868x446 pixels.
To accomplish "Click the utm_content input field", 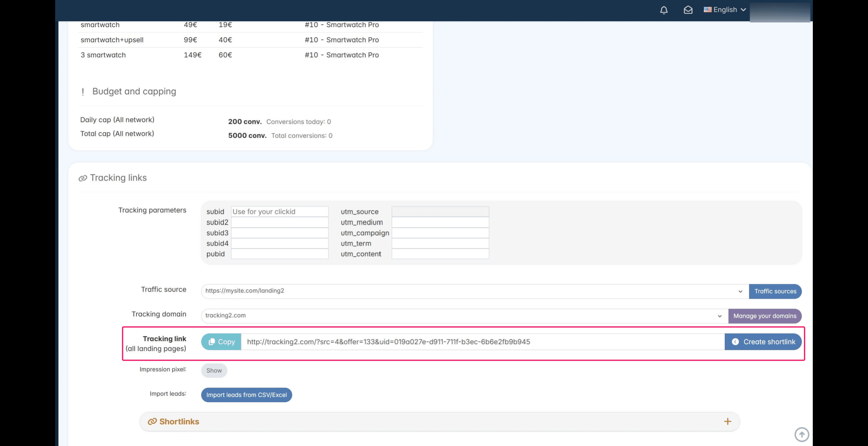I will coord(440,254).
